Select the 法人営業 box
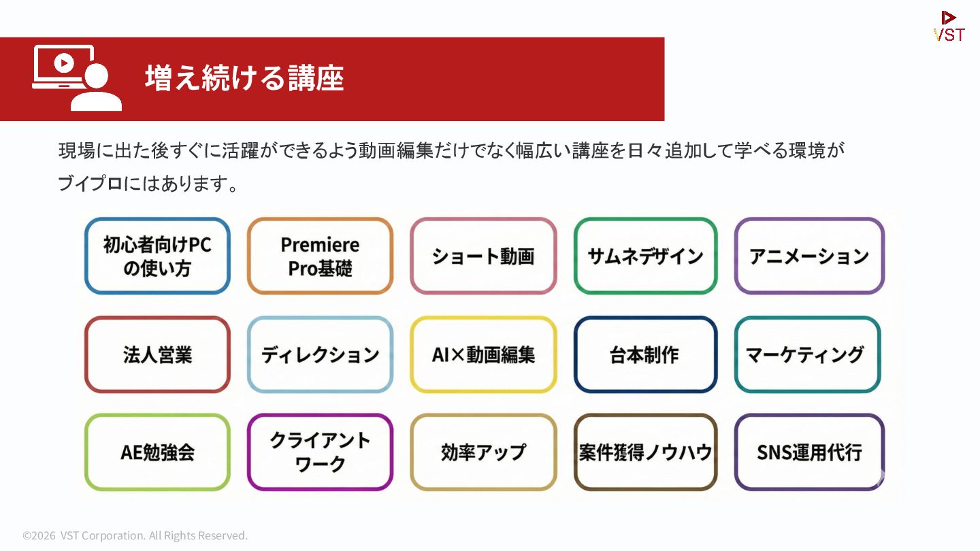Viewport: 980px width, 551px height. point(157,354)
